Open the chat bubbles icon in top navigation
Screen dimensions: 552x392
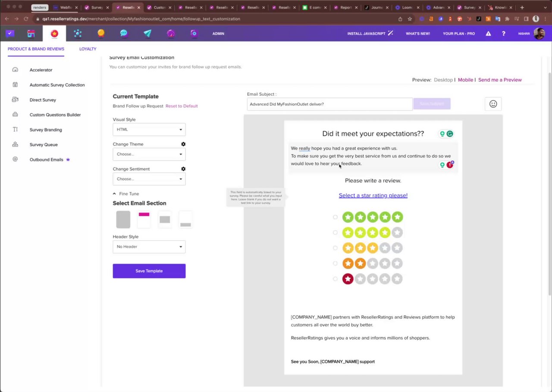[124, 34]
